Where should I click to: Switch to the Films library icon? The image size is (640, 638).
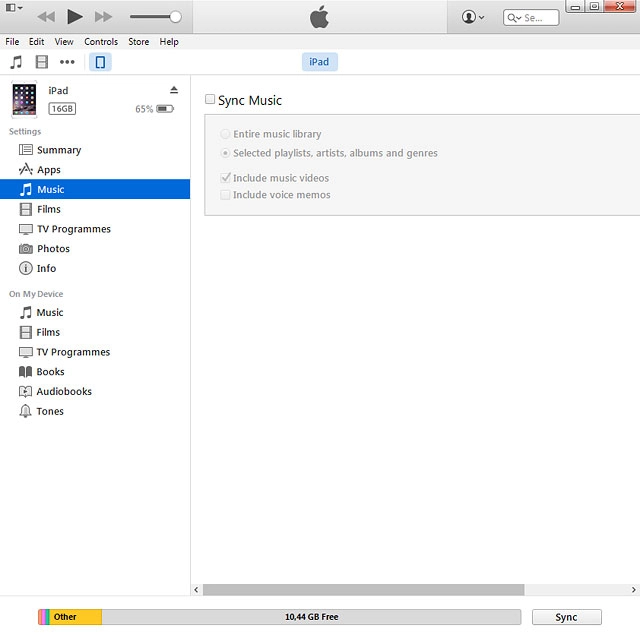tap(42, 62)
